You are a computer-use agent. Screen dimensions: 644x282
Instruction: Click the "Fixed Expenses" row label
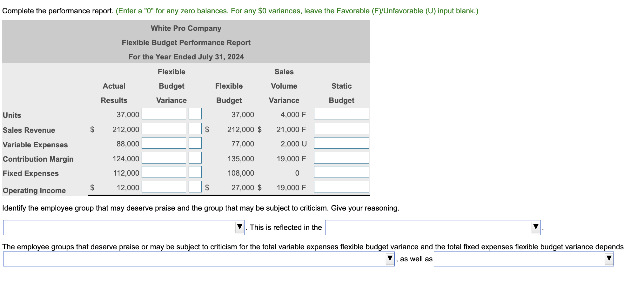(31, 173)
